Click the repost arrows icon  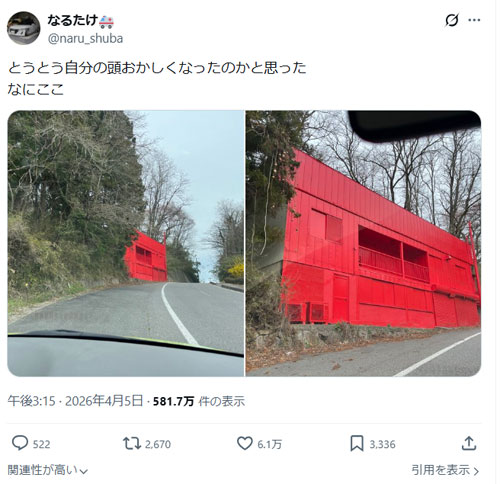tap(132, 444)
